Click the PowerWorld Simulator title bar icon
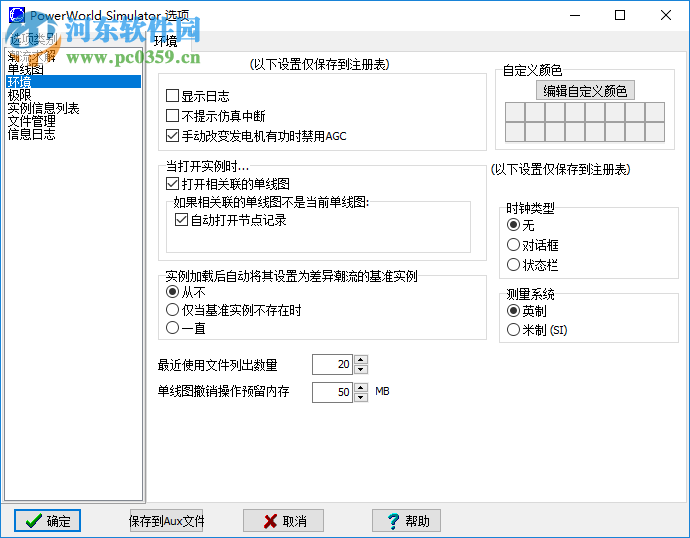 (x=17, y=15)
